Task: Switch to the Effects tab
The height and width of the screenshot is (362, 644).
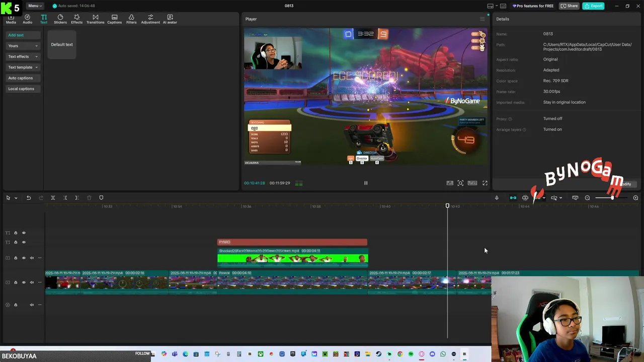Action: tap(76, 19)
